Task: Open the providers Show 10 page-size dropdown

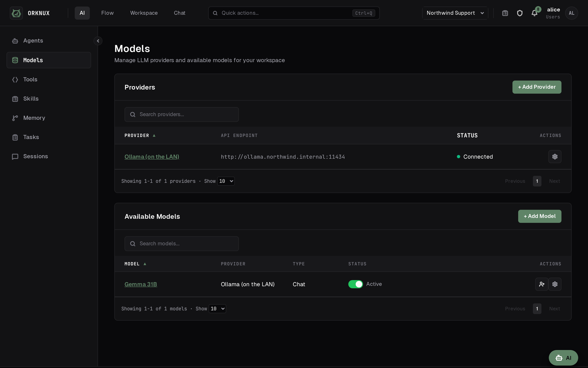Action: (x=226, y=181)
